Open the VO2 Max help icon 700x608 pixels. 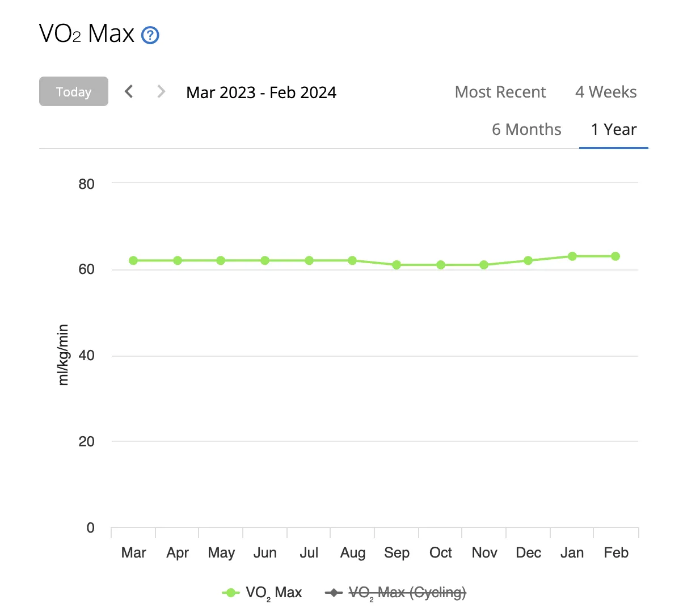150,36
